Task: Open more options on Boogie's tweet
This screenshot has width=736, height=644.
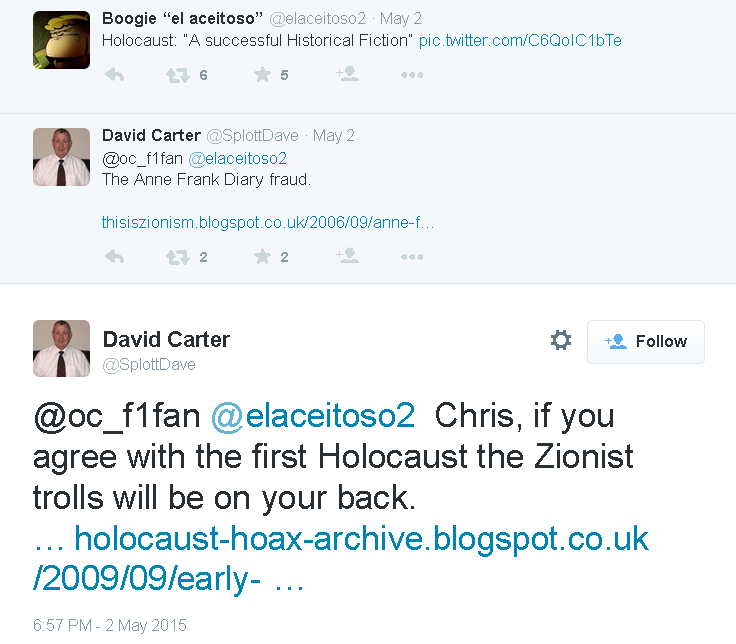Action: 412,75
